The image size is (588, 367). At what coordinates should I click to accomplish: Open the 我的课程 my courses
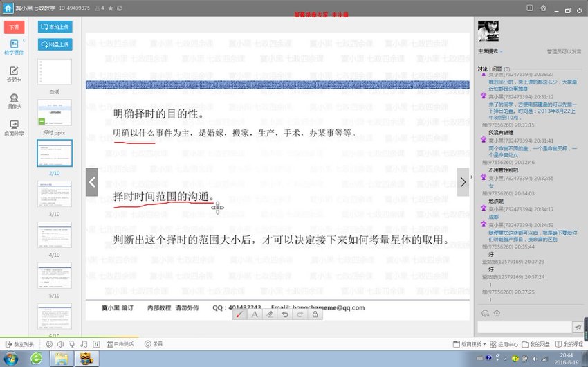[569, 344]
